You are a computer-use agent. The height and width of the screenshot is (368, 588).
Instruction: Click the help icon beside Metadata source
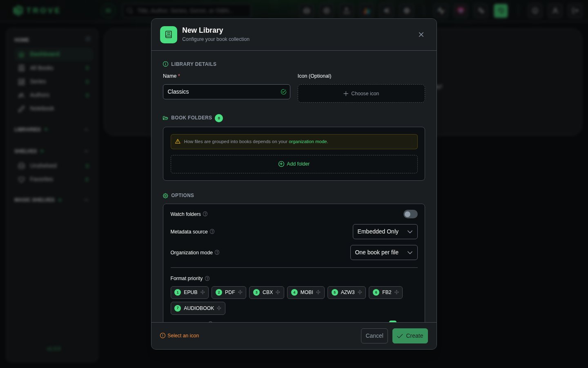click(x=212, y=231)
